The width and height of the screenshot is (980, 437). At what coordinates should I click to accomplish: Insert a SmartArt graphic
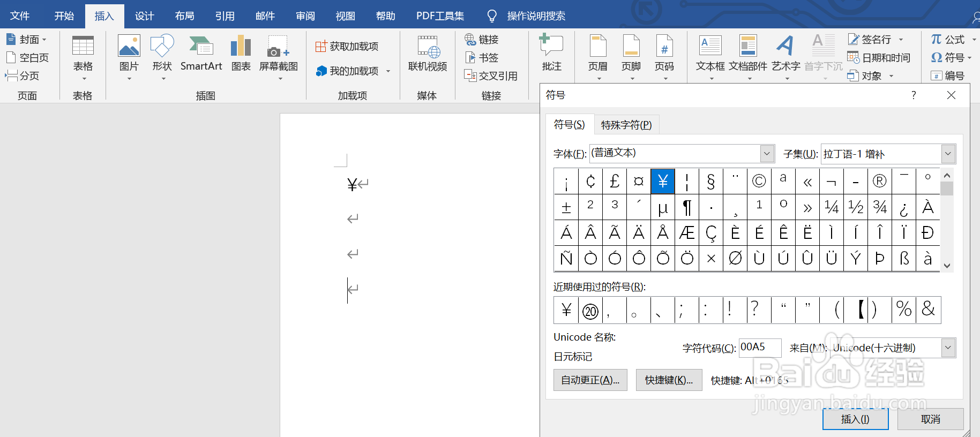tap(201, 54)
